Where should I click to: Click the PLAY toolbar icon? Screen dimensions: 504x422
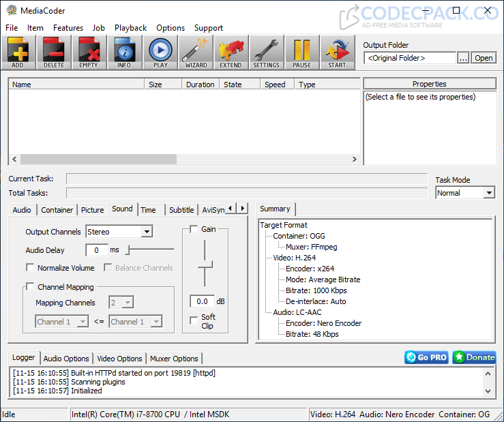tap(160, 52)
